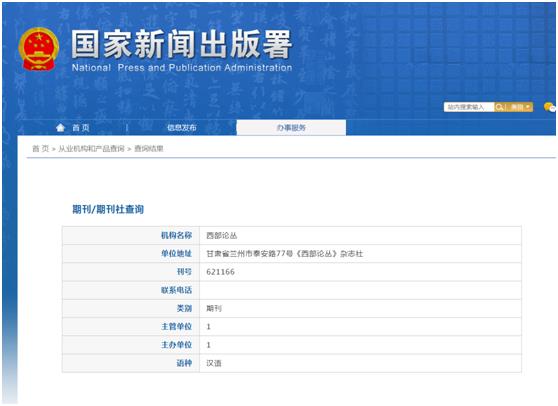This screenshot has height=406, width=558.
Task: Click the 语种 label cell
Action: 131,363
